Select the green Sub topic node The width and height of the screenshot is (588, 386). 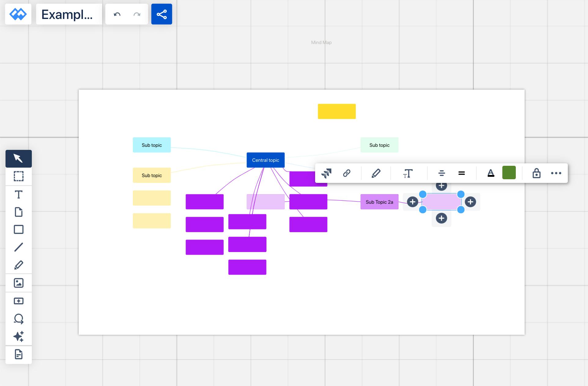(379, 145)
